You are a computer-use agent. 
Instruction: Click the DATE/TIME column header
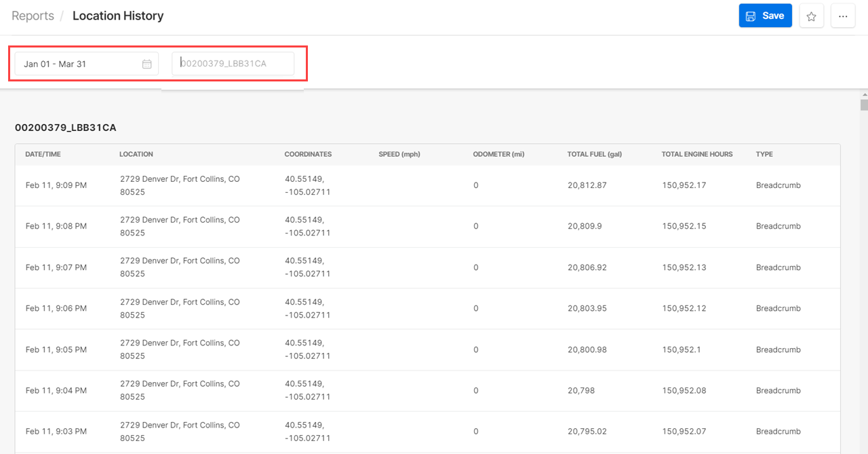tap(43, 154)
